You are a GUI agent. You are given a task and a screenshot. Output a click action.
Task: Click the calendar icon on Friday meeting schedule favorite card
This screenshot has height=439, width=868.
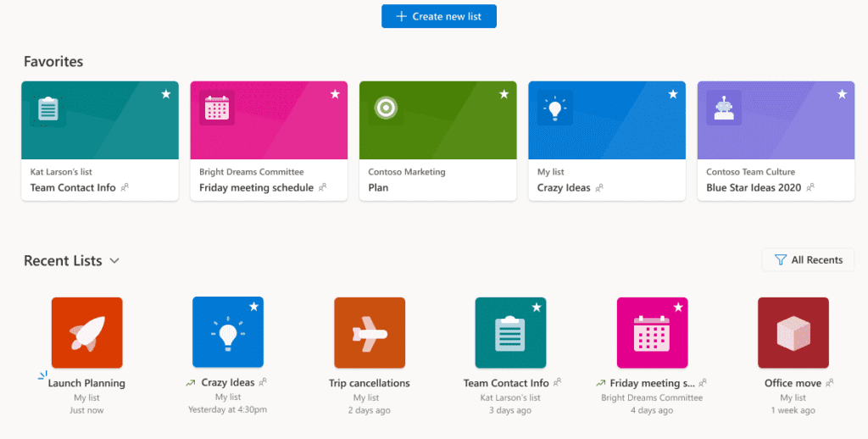(216, 108)
